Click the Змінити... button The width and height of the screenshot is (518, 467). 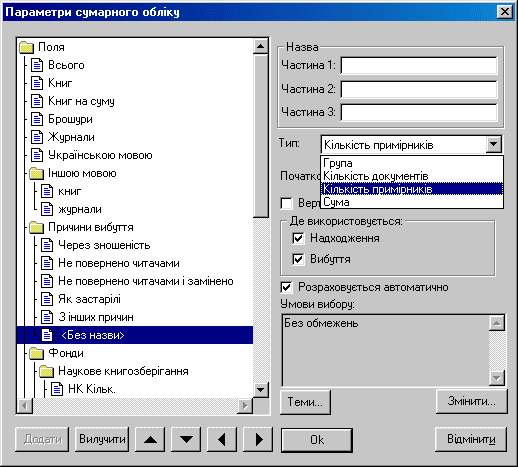point(471,401)
